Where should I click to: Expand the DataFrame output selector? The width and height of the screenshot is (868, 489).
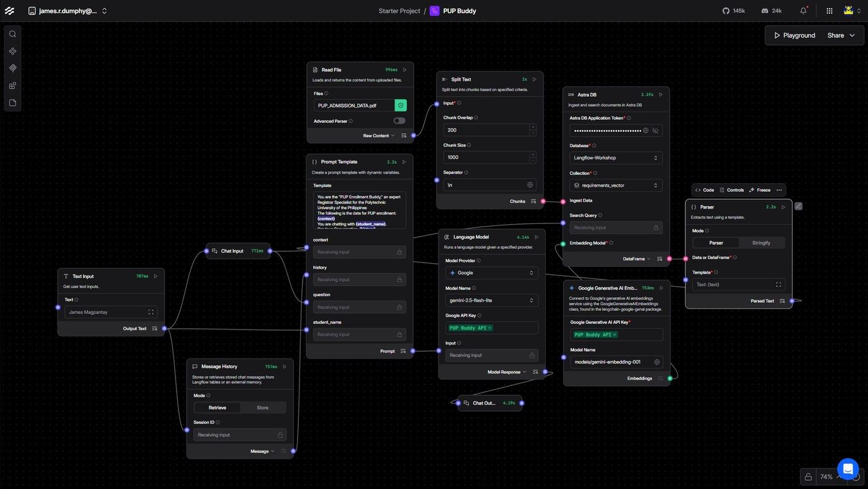point(637,259)
